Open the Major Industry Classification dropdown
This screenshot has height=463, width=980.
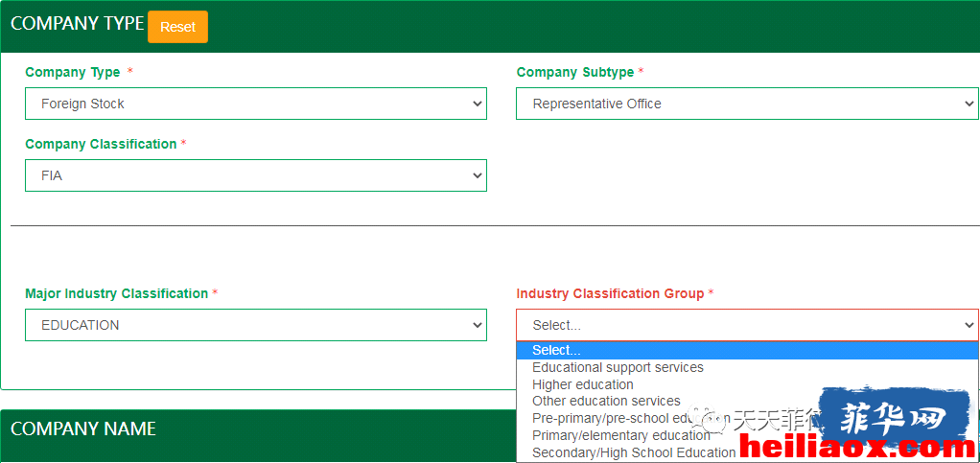[x=256, y=325]
